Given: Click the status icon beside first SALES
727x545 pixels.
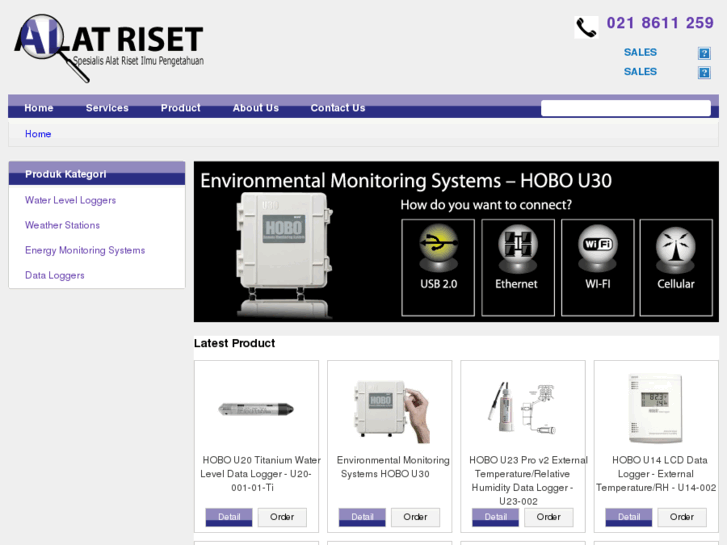Looking at the screenshot, I should click(704, 53).
